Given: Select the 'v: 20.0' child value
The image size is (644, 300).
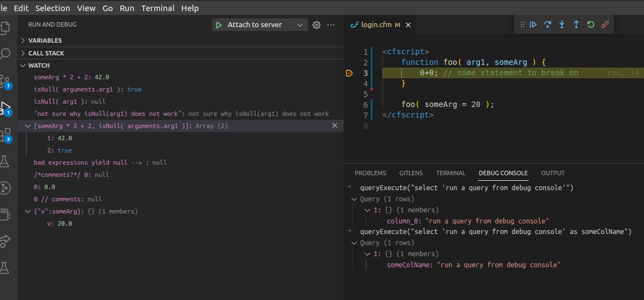Looking at the screenshot, I should (x=180, y=223).
